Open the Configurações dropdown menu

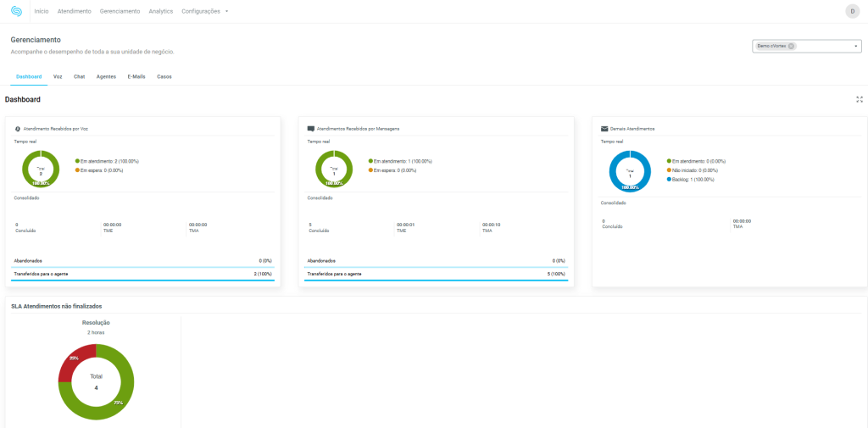tap(204, 11)
